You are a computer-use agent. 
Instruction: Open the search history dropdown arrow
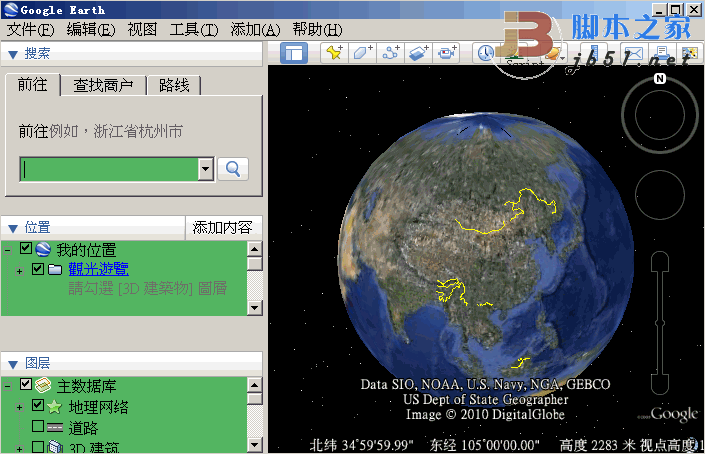205,169
